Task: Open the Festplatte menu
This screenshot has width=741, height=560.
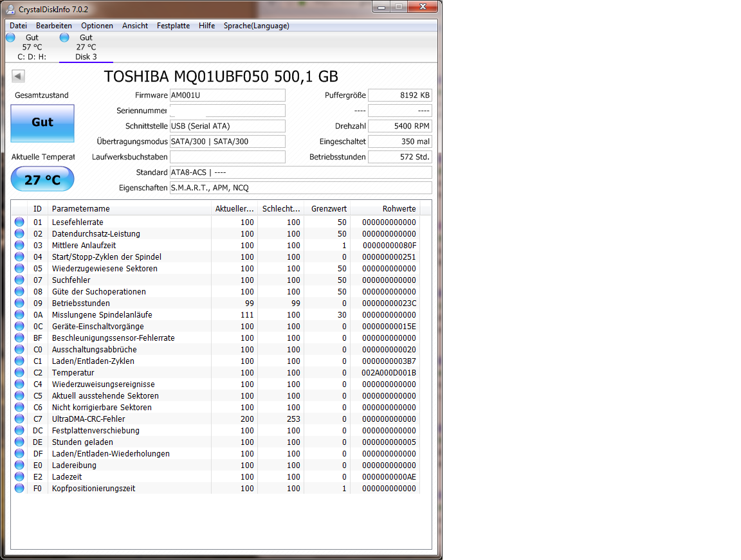Action: tap(174, 26)
